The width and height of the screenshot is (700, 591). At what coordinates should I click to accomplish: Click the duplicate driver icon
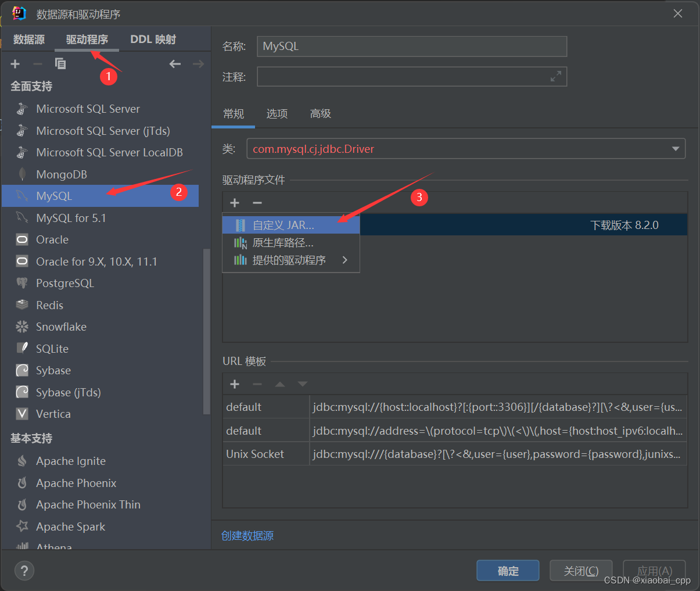60,64
